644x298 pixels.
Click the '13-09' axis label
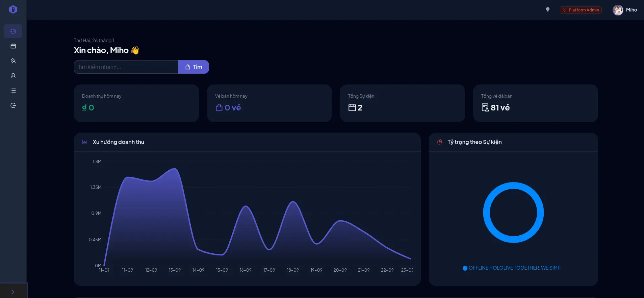[x=175, y=270]
